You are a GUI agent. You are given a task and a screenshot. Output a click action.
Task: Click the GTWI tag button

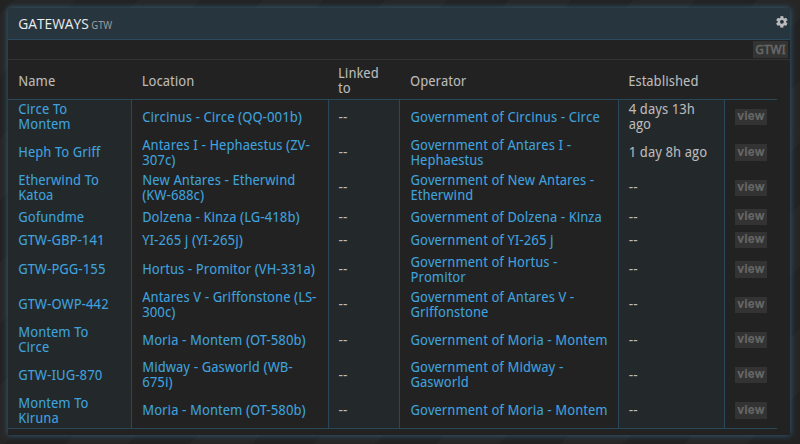[x=770, y=49]
